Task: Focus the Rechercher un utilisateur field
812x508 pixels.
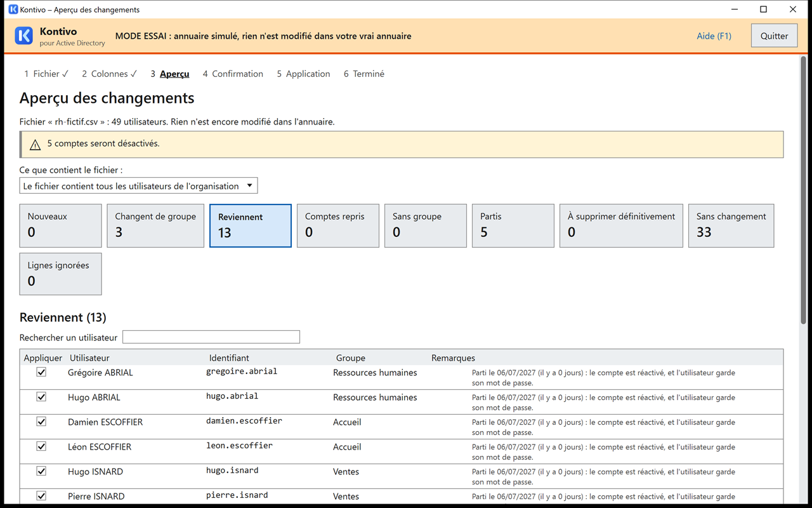Action: tap(211, 337)
